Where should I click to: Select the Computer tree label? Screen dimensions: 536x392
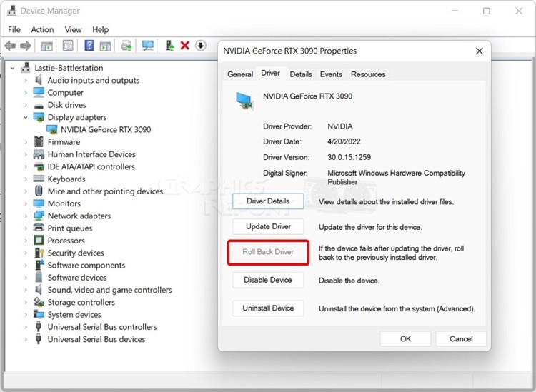point(65,93)
